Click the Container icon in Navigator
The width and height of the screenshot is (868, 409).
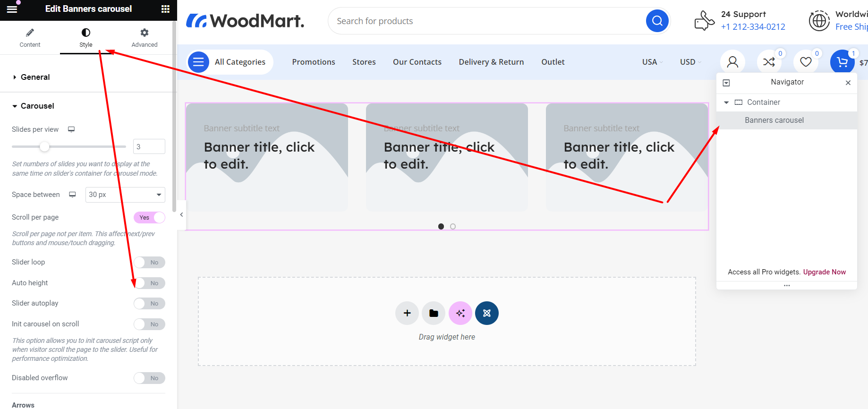(739, 102)
